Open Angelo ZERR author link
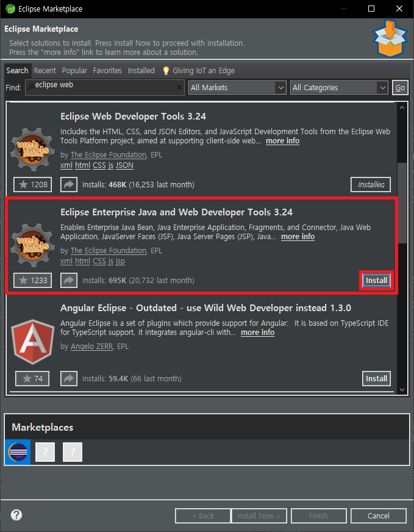 coord(91,347)
